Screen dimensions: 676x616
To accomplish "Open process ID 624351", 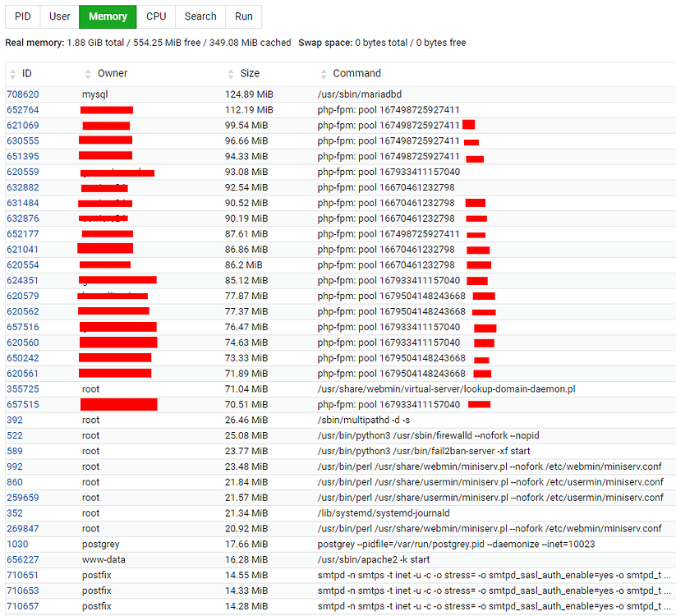I will point(23,281).
